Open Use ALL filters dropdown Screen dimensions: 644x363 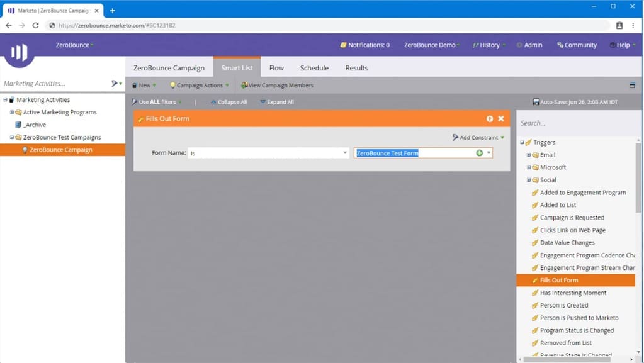click(157, 102)
